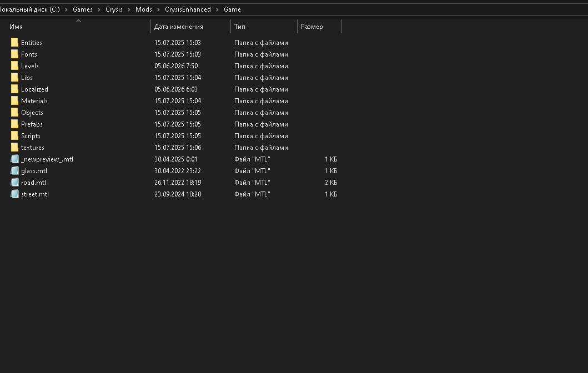This screenshot has height=373, width=588.
Task: Select the road.mtl file name
Action: [x=33, y=183]
